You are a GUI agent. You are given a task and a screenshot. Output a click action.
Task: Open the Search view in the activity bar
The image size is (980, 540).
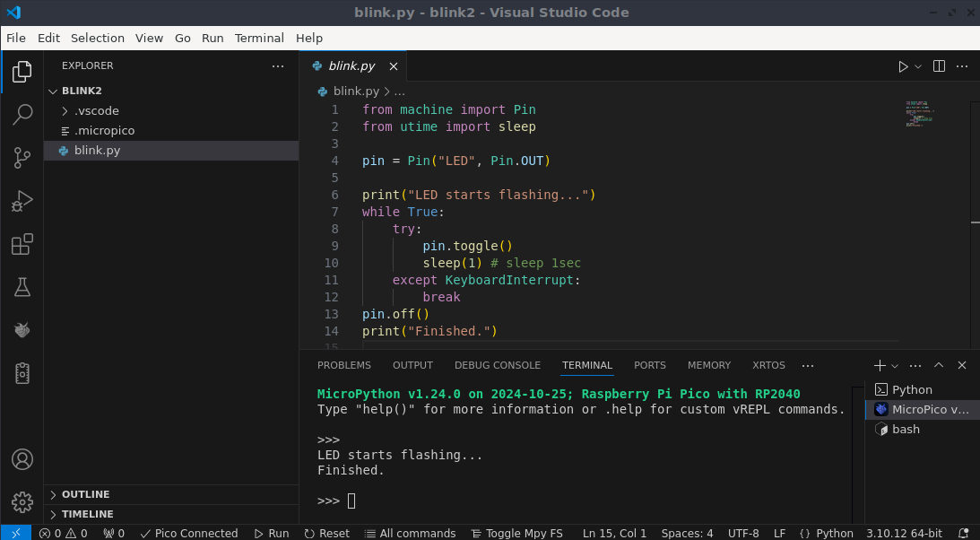point(22,115)
